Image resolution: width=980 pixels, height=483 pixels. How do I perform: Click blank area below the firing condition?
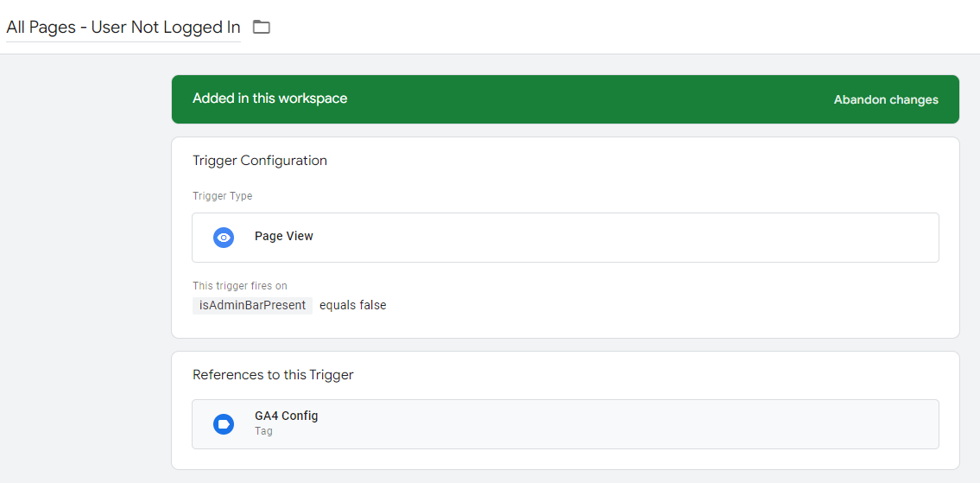(x=561, y=326)
